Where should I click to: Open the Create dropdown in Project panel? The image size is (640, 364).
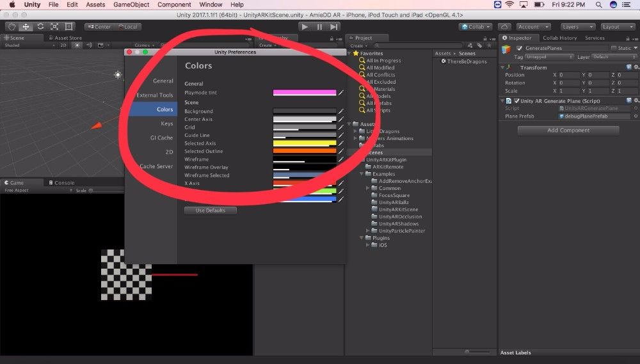point(359,45)
